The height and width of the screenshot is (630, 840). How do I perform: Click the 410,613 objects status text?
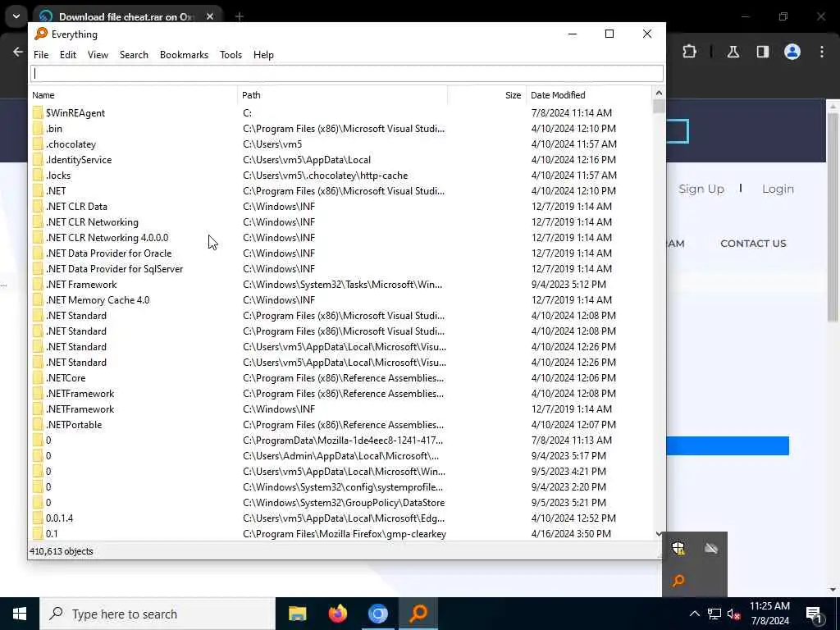[x=61, y=550]
